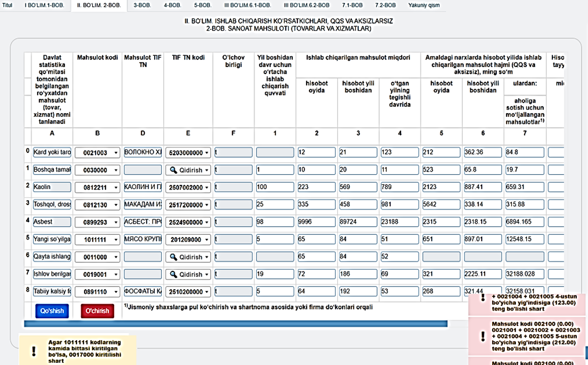Screen dimensions: 588x365
Task: Open the III BO'LIM.6.1-BOB. tab
Action: click(x=247, y=5)
